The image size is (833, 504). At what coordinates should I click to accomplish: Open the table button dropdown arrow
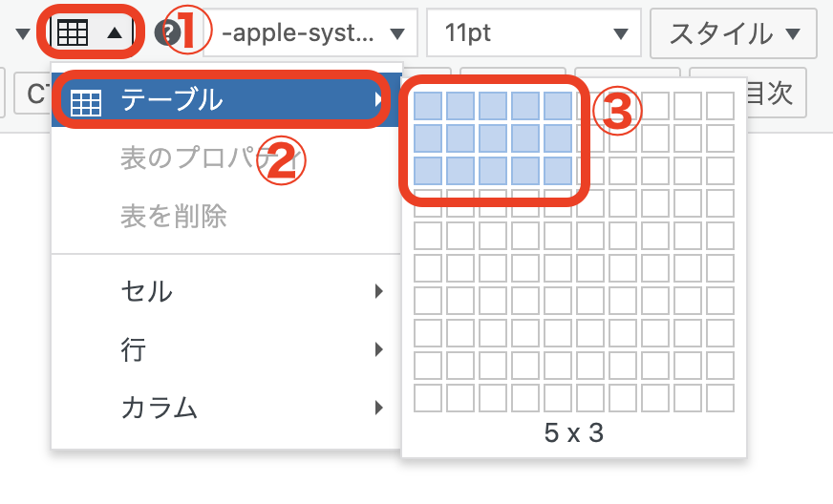115,32
